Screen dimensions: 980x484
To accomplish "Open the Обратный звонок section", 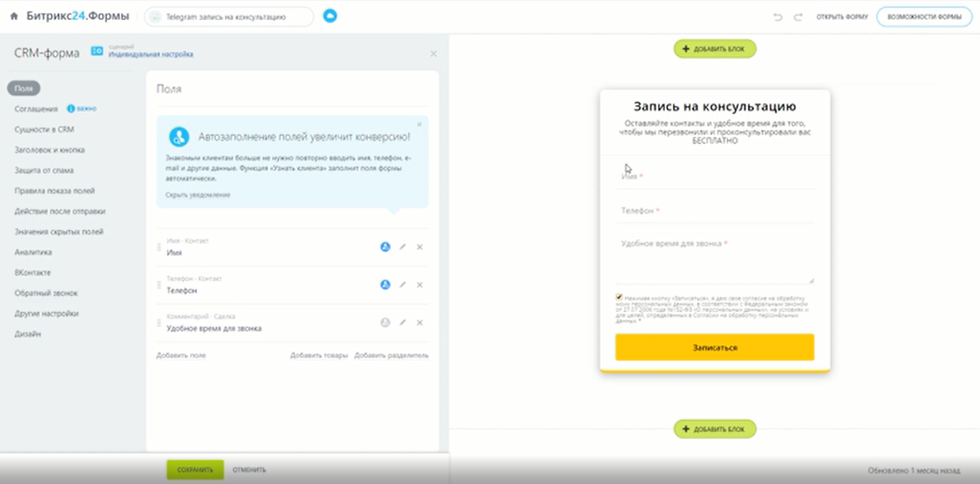I will pyautogui.click(x=46, y=293).
